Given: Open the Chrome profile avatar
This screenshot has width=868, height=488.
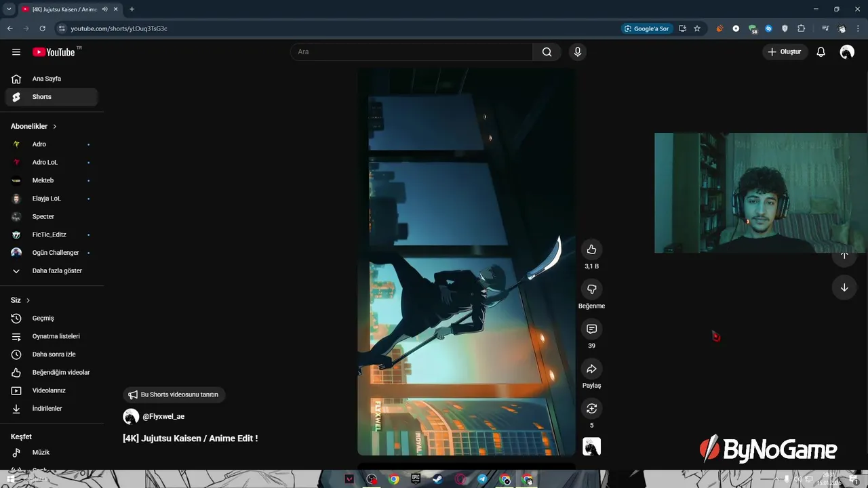Looking at the screenshot, I should [842, 28].
